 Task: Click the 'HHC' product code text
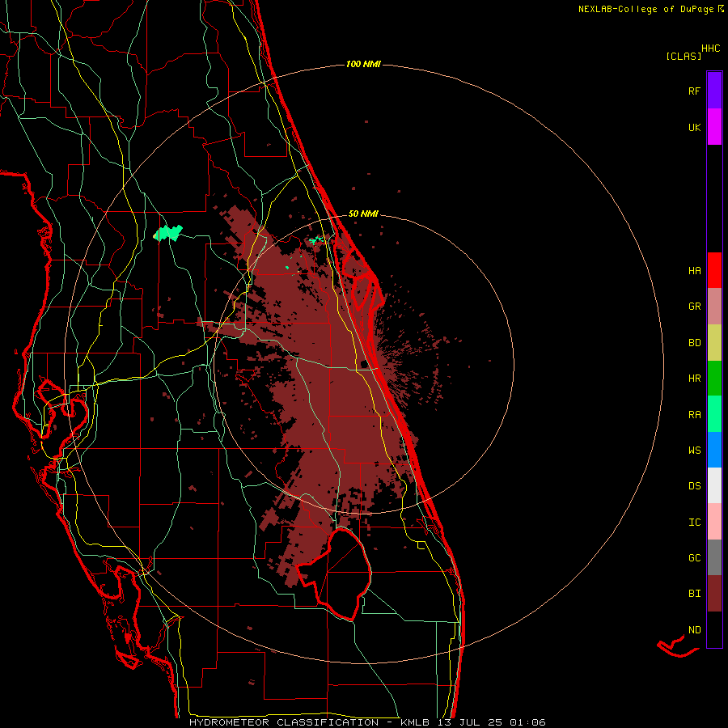tap(711, 49)
